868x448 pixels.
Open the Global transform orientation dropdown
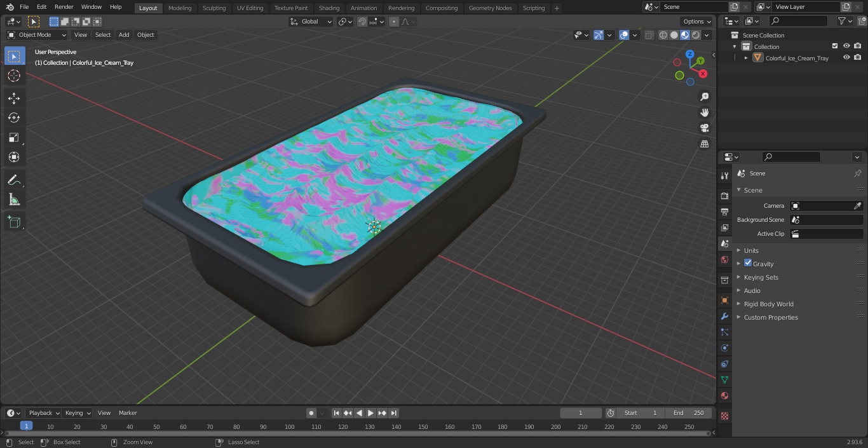[x=311, y=22]
